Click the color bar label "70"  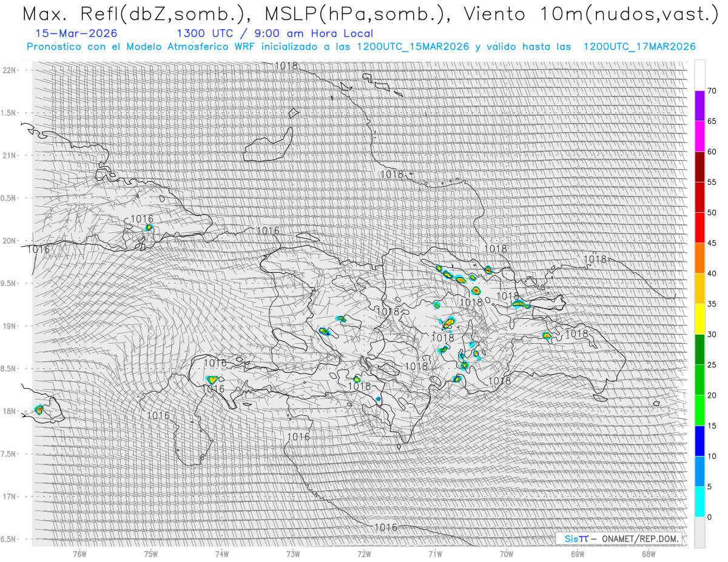[x=712, y=91]
